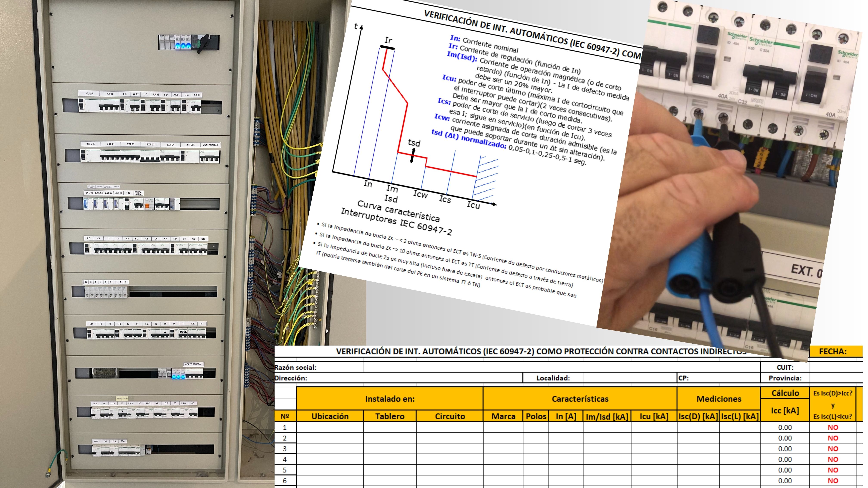Select the 'Provincia:' label
This screenshot has width=868, height=488.
click(x=785, y=378)
